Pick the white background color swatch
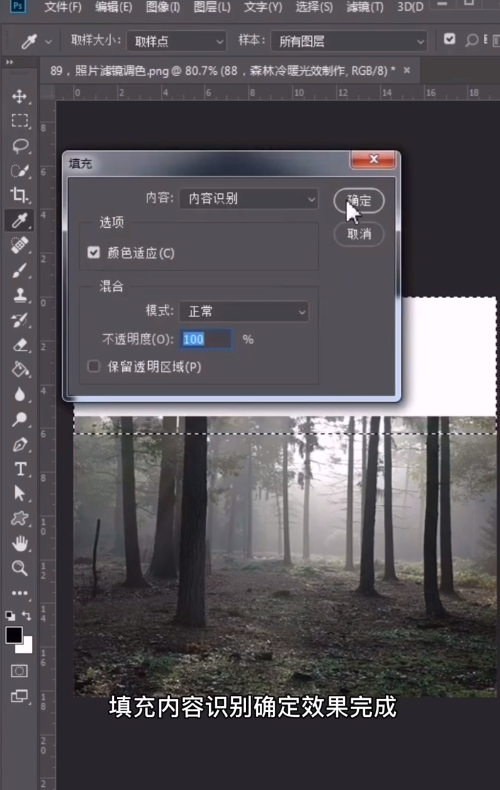The width and height of the screenshot is (500, 790). [x=26, y=647]
